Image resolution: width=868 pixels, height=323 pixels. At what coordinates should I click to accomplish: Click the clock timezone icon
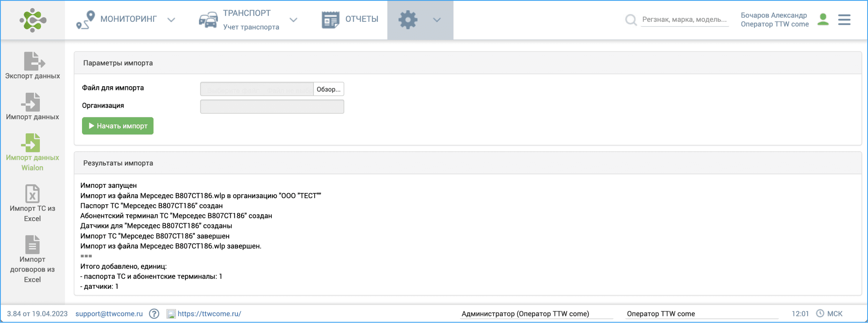(x=820, y=313)
